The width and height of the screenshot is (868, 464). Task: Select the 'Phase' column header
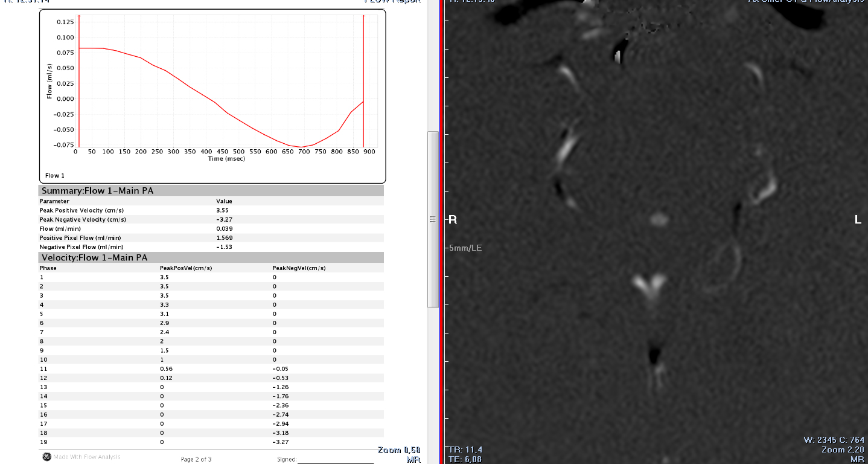(x=48, y=268)
